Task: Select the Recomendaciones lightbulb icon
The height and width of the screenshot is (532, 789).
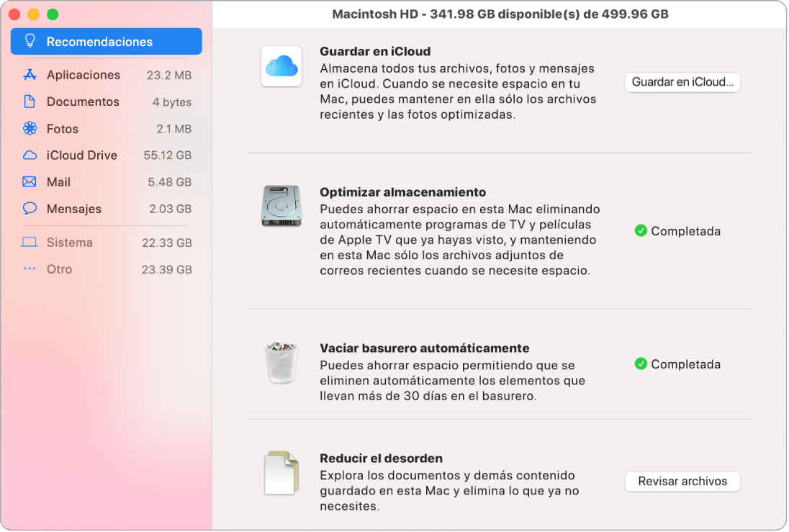Action: [x=29, y=42]
